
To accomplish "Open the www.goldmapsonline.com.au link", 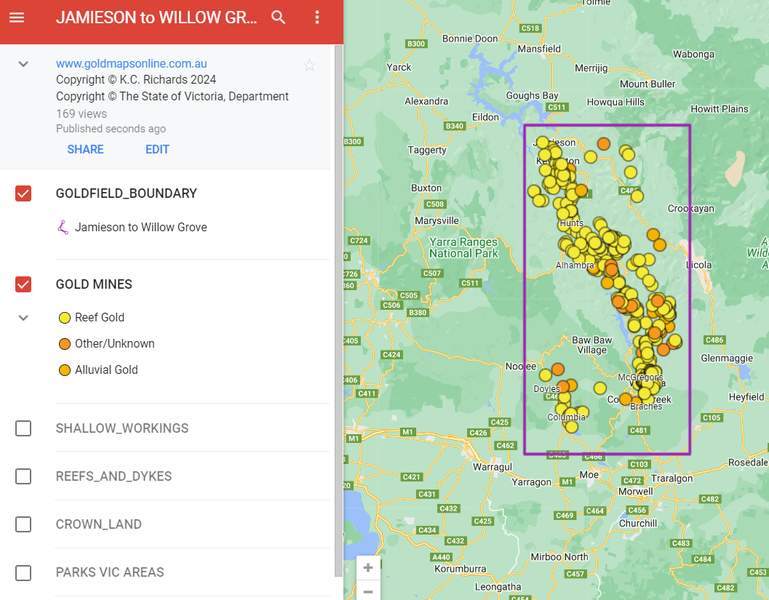I will click(x=131, y=64).
